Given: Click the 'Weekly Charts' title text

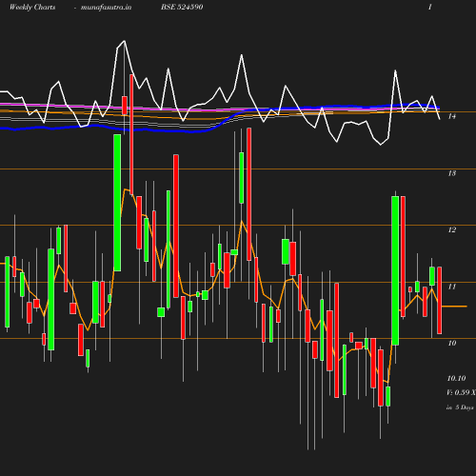Looking at the screenshot, I should pyautogui.click(x=32, y=8).
